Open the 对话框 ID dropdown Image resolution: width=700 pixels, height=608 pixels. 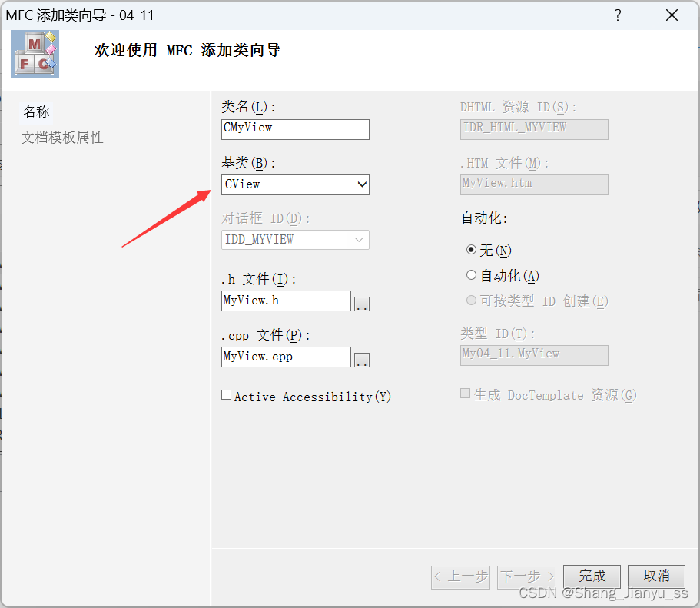pyautogui.click(x=359, y=240)
